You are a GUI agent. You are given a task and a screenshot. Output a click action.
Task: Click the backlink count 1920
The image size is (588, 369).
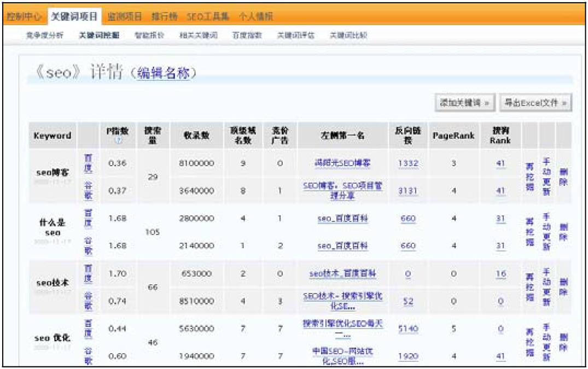[408, 356]
